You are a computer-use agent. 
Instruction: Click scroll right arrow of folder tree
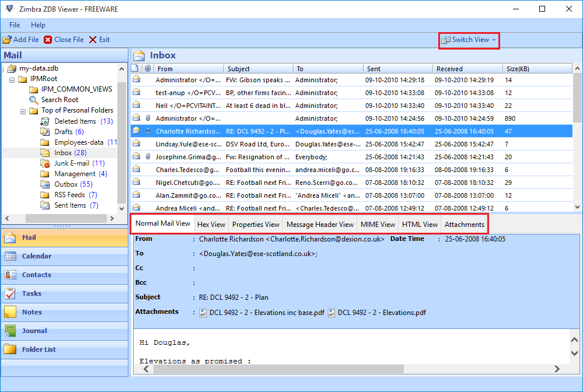coord(112,219)
